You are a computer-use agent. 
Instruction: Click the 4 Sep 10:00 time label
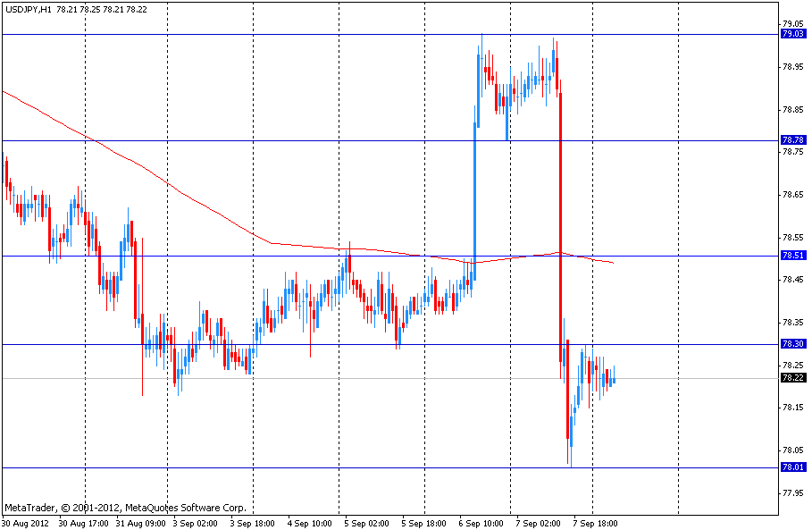point(309,523)
